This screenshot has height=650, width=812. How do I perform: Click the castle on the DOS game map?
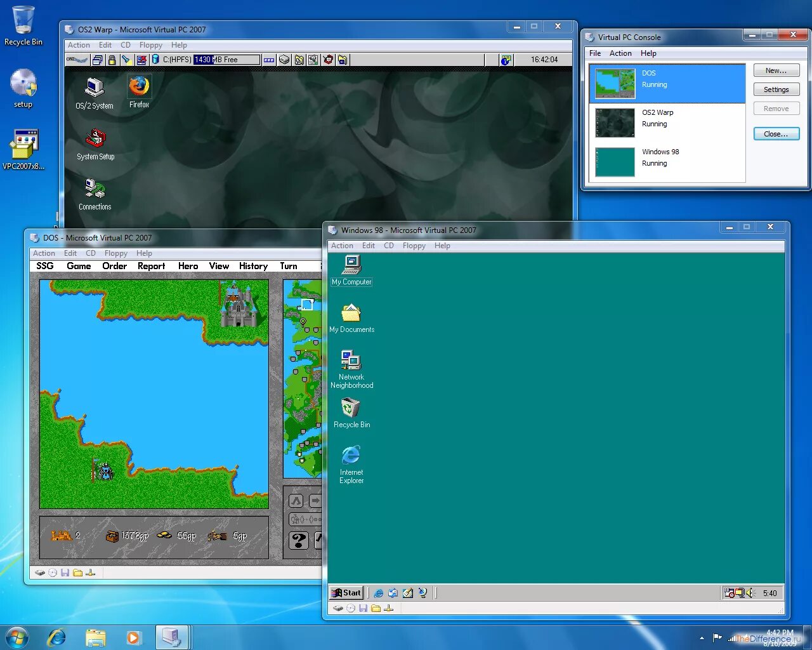coord(238,306)
